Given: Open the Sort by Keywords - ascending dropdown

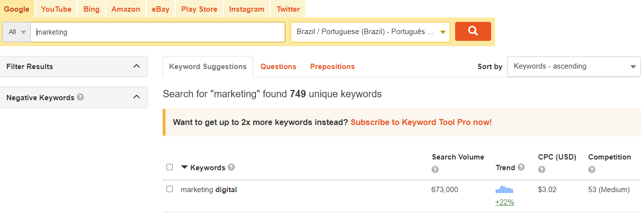Looking at the screenshot, I should click(574, 67).
